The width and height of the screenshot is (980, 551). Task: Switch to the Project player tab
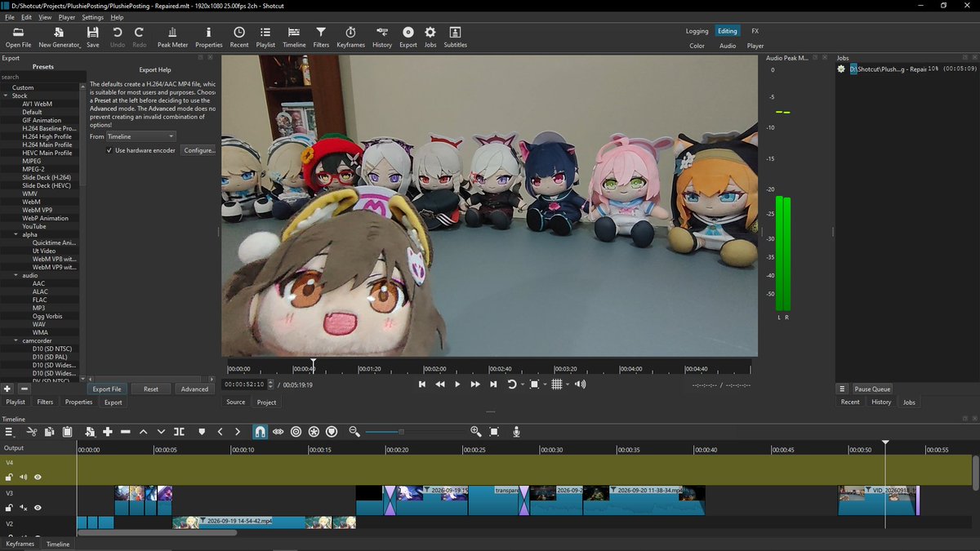(266, 402)
